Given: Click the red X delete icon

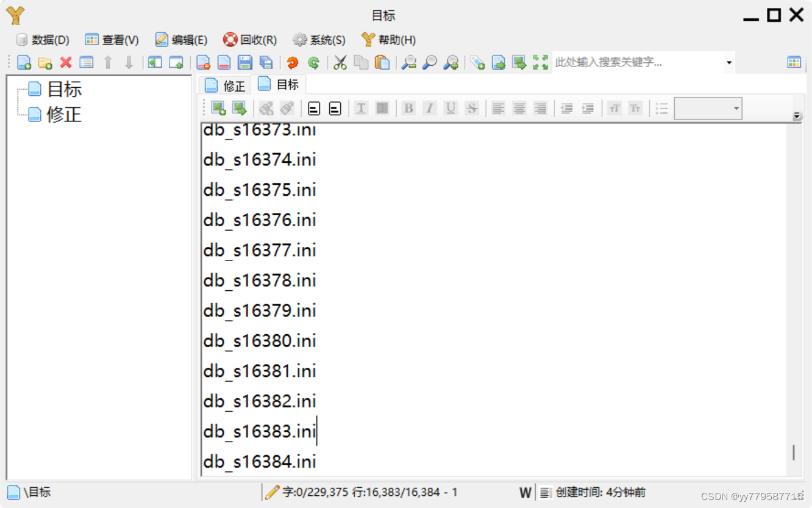Looking at the screenshot, I should (x=66, y=62).
